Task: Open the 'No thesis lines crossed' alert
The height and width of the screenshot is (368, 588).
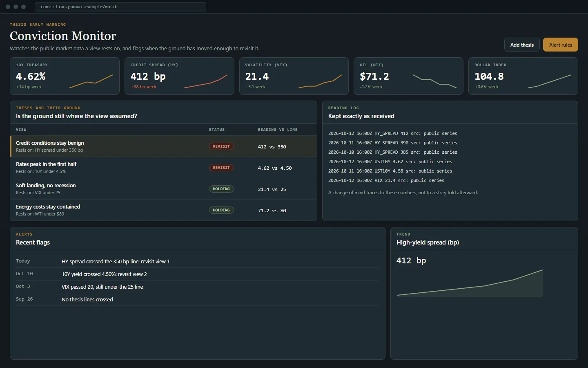Action: 197,299
